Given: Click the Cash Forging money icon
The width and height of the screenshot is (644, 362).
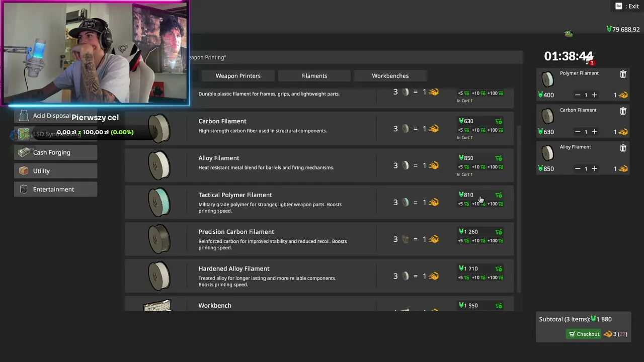Looking at the screenshot, I should point(24,152).
